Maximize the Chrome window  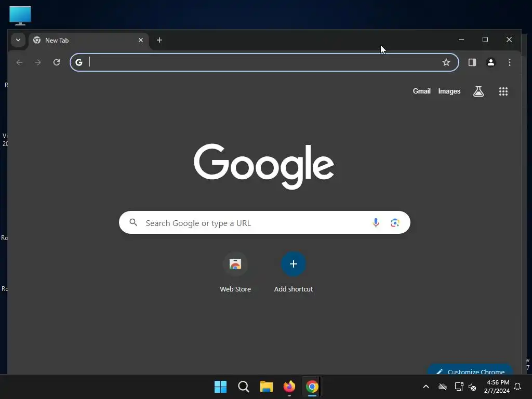pyautogui.click(x=485, y=39)
